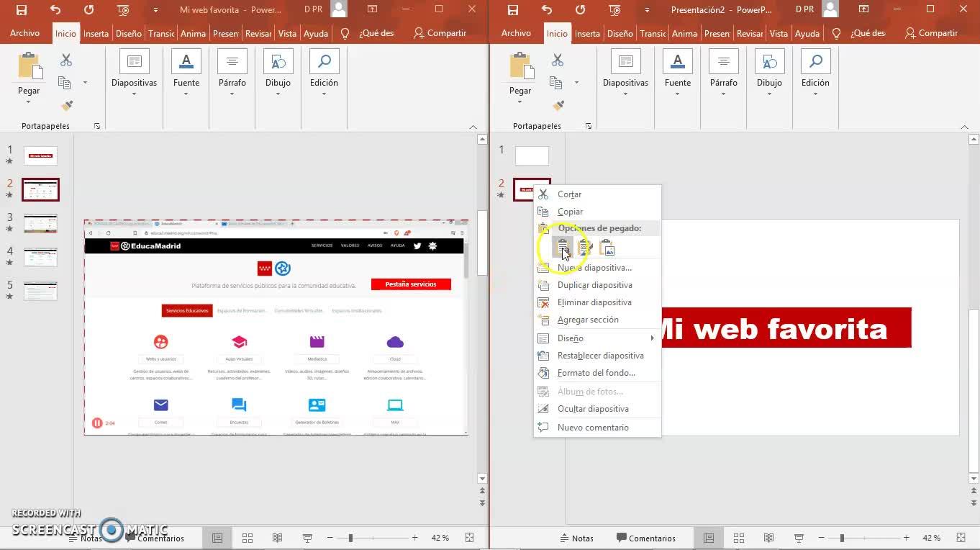Choose Duplicar diapositiva in context menu

coord(597,285)
